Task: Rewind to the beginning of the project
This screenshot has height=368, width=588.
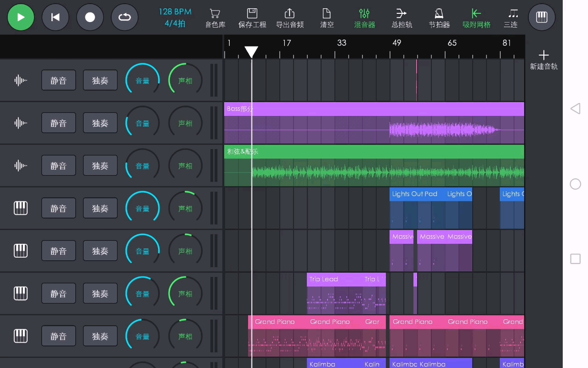Action: [x=55, y=17]
